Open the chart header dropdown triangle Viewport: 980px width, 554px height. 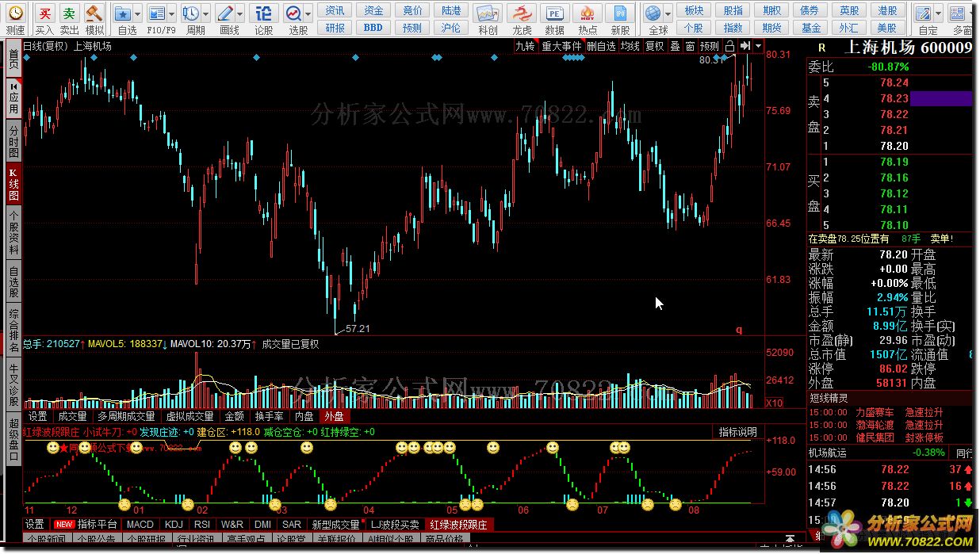tap(758, 46)
